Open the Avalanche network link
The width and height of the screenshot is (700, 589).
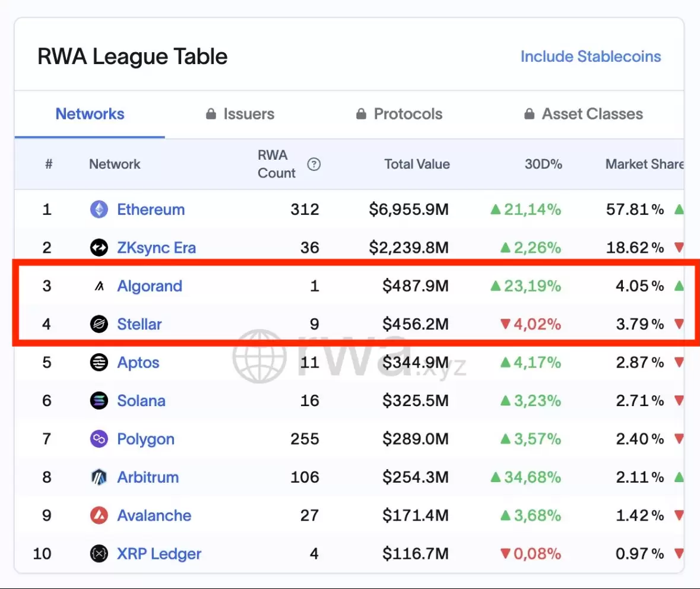click(x=154, y=515)
